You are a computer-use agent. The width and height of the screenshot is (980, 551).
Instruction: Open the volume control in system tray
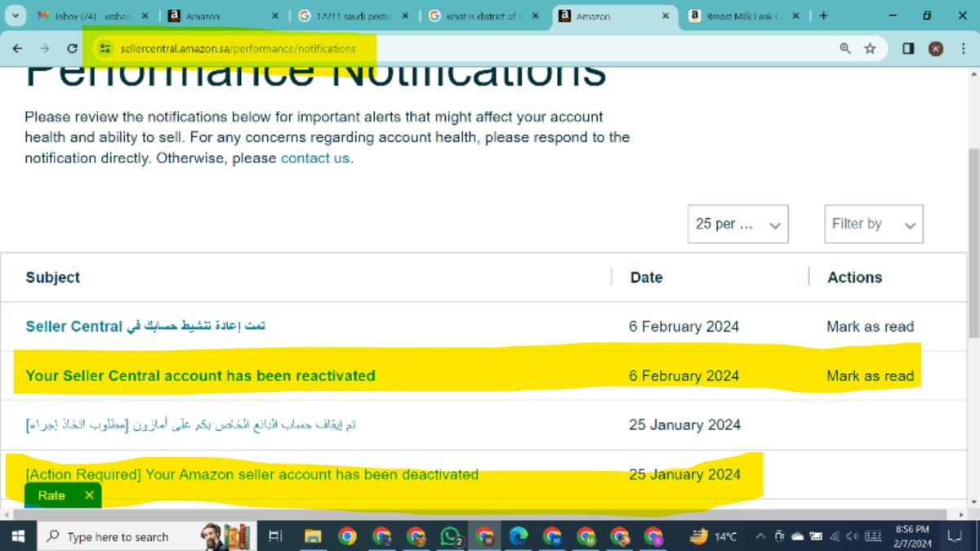coord(853,536)
